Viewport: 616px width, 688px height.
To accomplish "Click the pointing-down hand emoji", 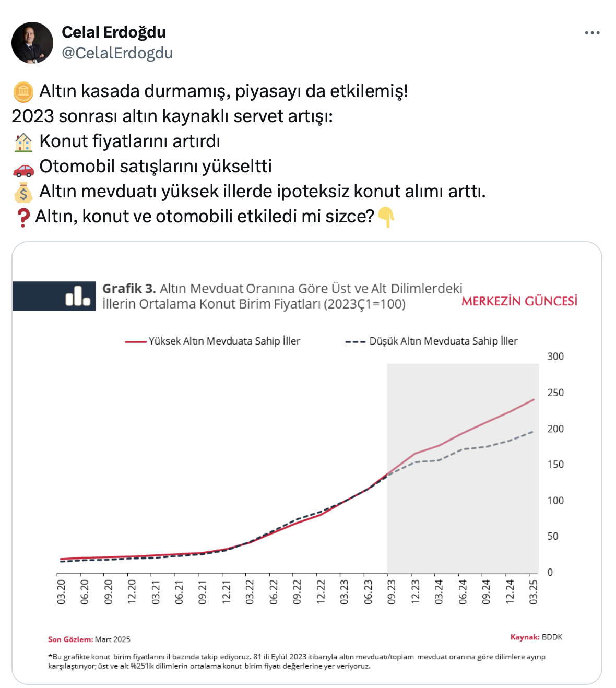I will click(386, 217).
